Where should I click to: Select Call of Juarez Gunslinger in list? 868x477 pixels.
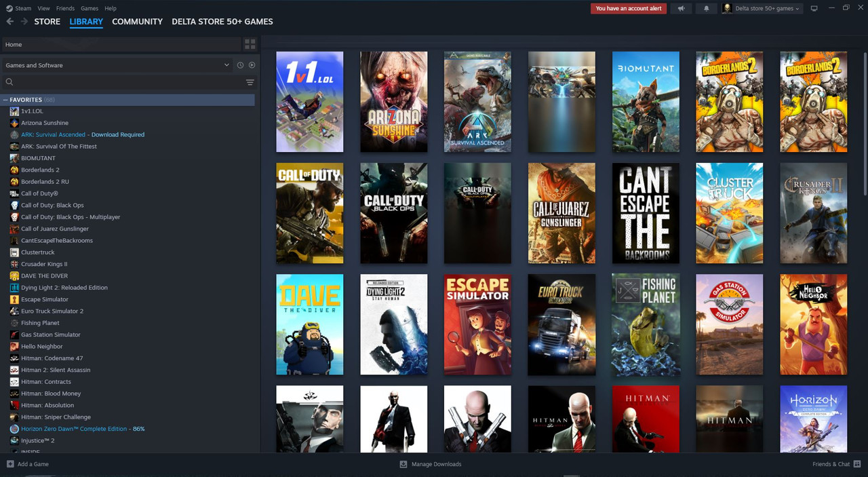55,229
